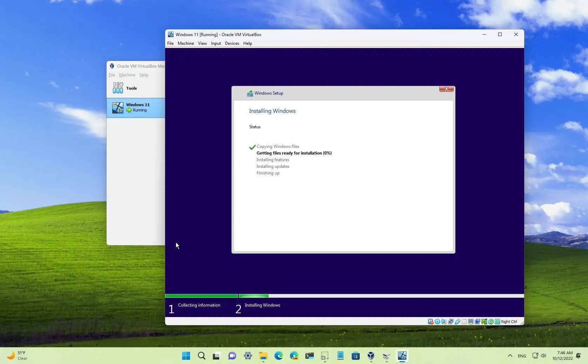Click the optical drive icon in VirtualBox status bar
This screenshot has height=364, width=588.
(437, 322)
